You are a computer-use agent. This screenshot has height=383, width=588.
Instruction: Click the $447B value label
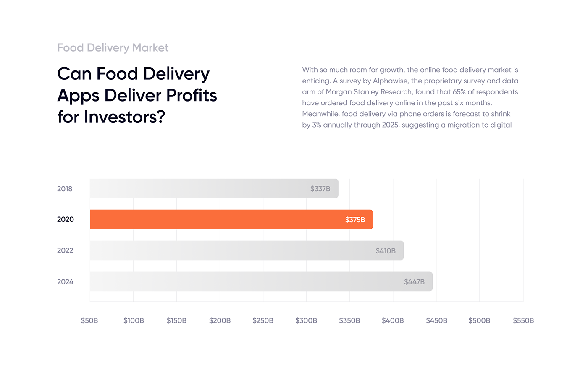(414, 282)
